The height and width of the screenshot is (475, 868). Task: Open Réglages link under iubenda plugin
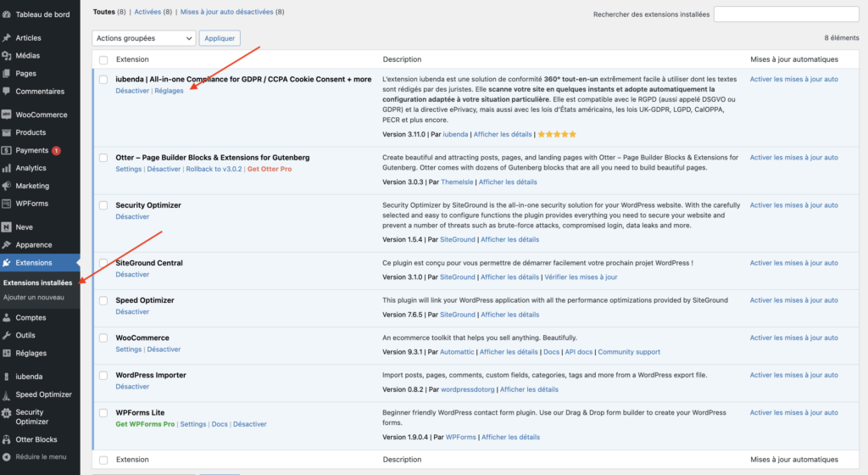tap(169, 91)
